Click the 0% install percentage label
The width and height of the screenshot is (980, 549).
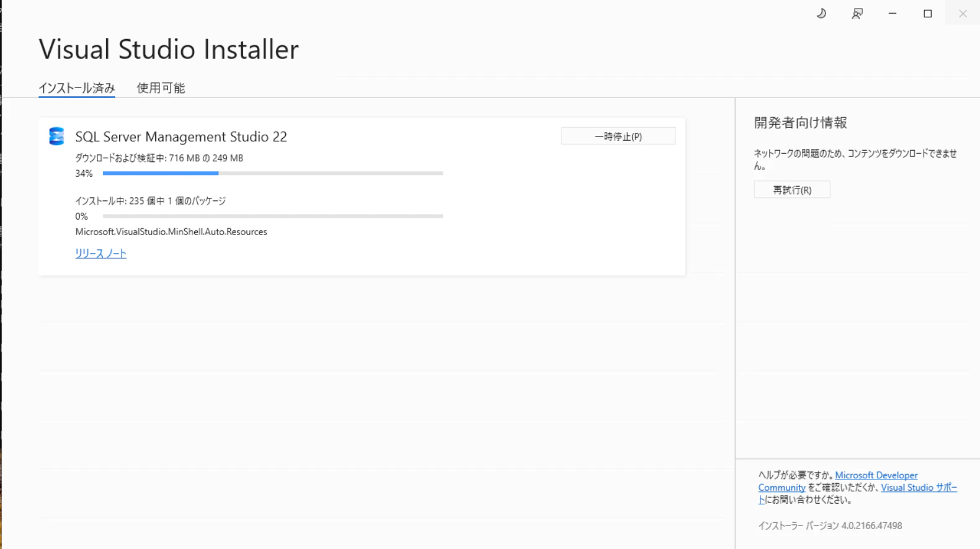(81, 216)
